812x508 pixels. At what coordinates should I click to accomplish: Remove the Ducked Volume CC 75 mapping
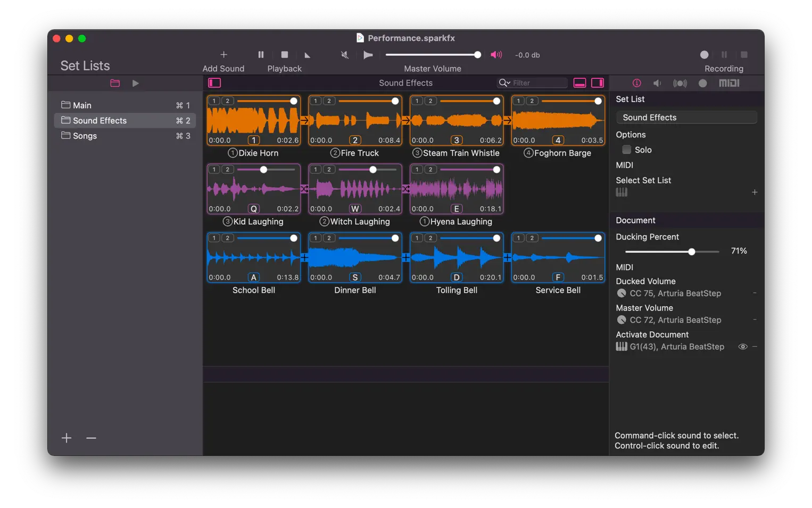pyautogui.click(x=755, y=293)
